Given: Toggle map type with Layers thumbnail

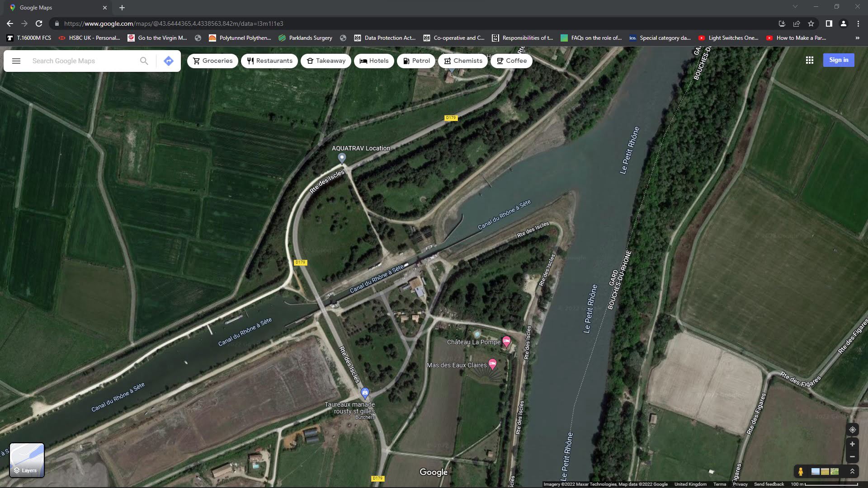Looking at the screenshot, I should click(x=27, y=460).
